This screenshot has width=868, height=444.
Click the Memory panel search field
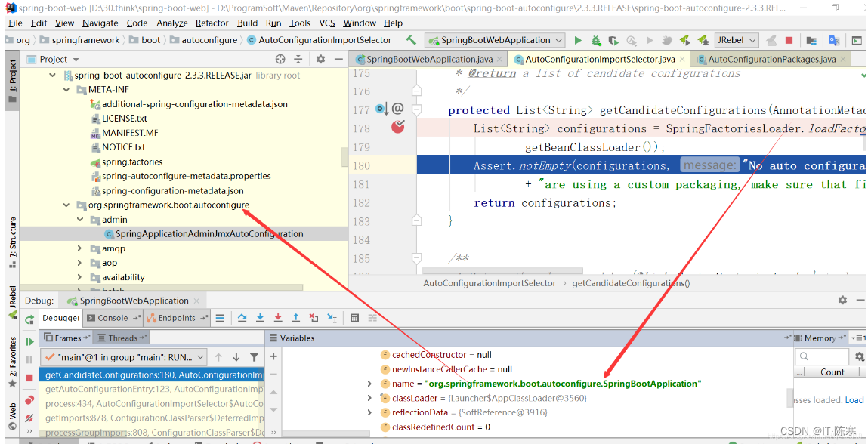click(x=822, y=356)
